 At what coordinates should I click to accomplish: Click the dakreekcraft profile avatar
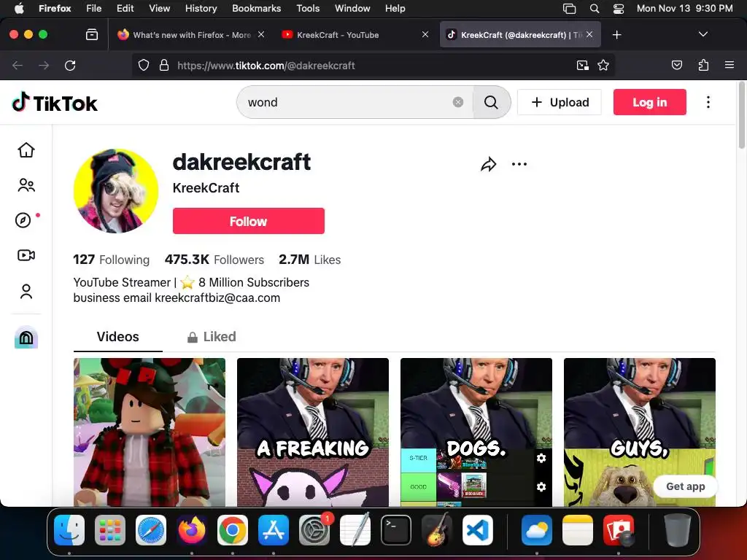click(116, 191)
